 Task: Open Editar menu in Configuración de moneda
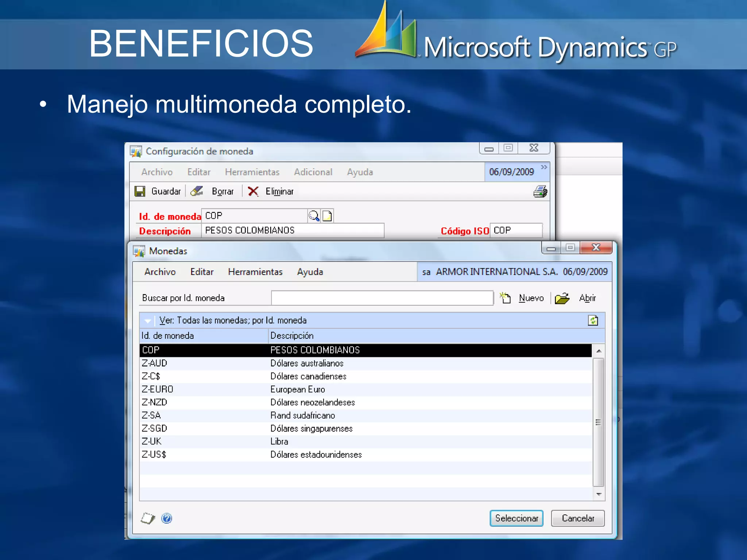coord(199,172)
